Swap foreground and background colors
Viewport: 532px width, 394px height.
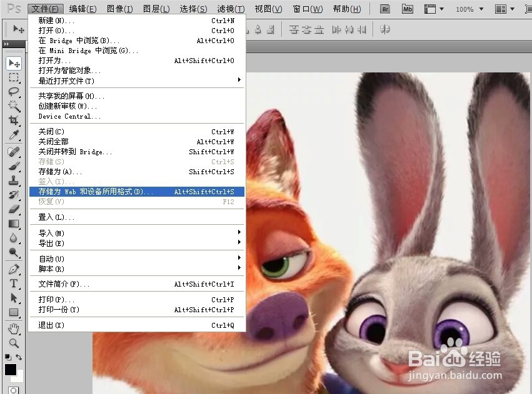point(19,357)
